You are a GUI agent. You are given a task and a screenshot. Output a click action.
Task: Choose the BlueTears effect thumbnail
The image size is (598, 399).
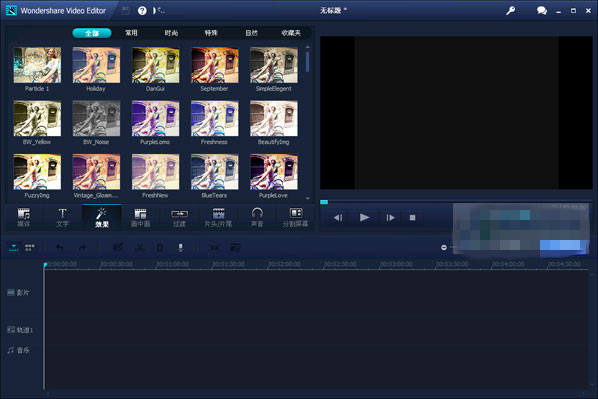[214, 172]
